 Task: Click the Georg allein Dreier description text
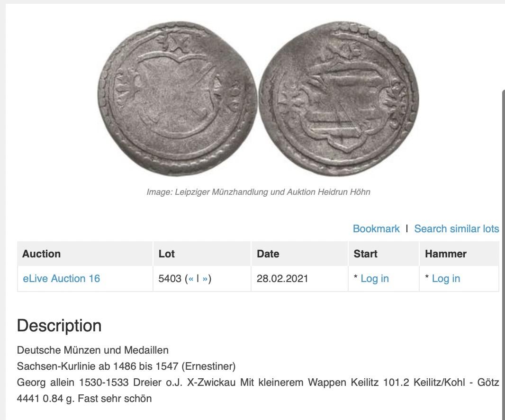258,390
